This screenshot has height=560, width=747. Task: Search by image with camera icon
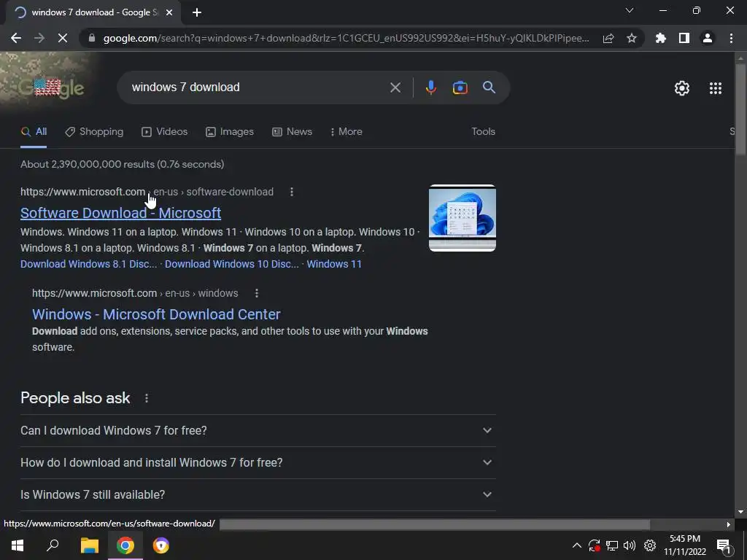[460, 87]
